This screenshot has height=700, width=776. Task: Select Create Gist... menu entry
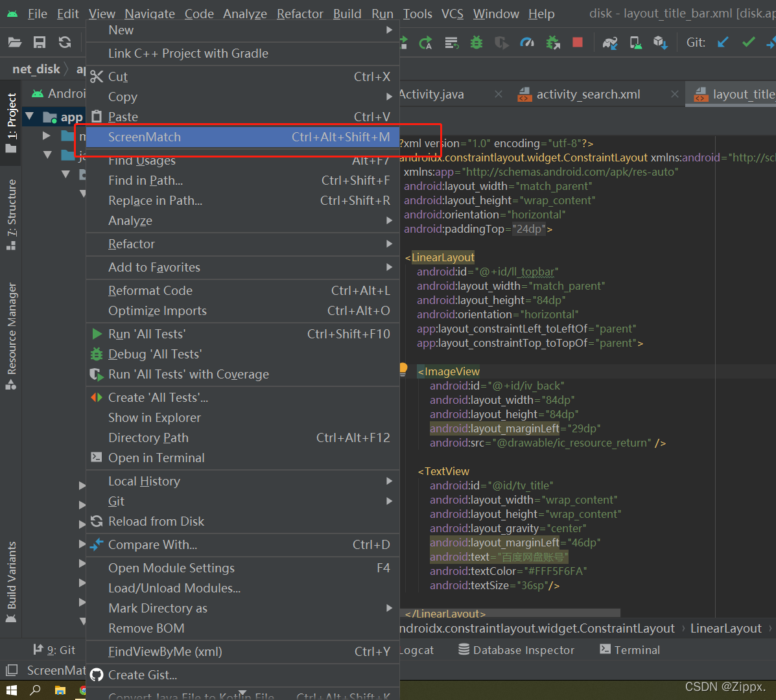pos(242,675)
